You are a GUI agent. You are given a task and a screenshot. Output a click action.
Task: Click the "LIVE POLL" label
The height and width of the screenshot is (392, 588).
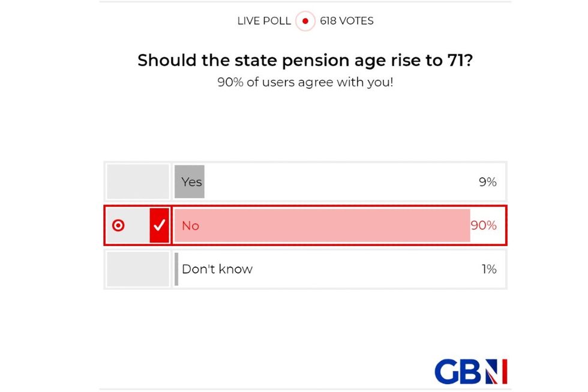[264, 21]
